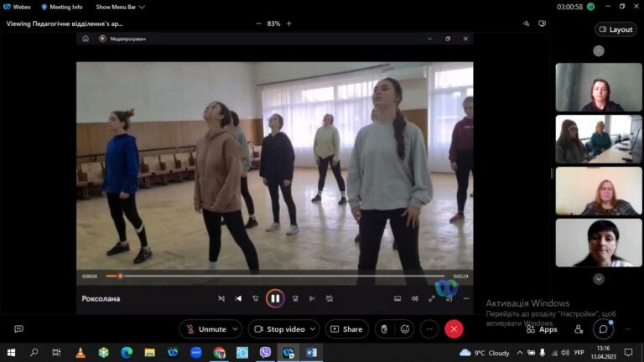Open the Layout options
This screenshot has width=644, height=362.
click(615, 29)
